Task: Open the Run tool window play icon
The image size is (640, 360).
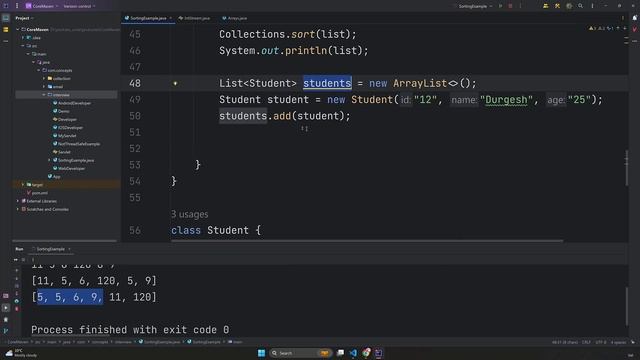Action: coord(6,308)
